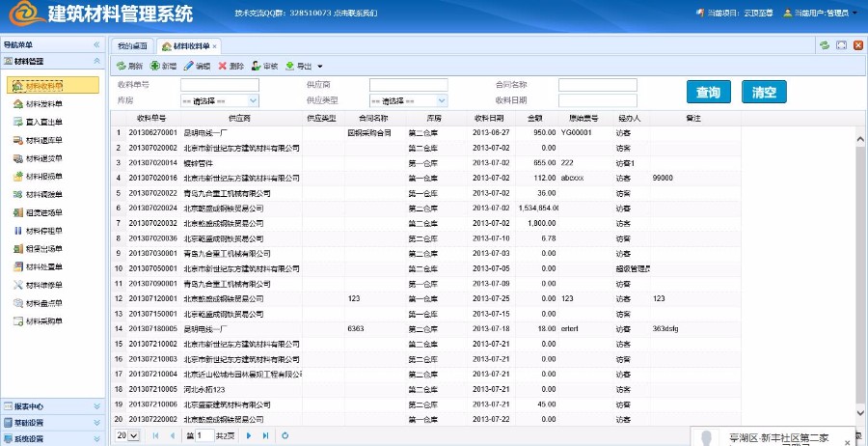Viewport: 868px width, 446px height.
Task: Click the 删除 red X toolbar button
Action: pyautogui.click(x=231, y=66)
